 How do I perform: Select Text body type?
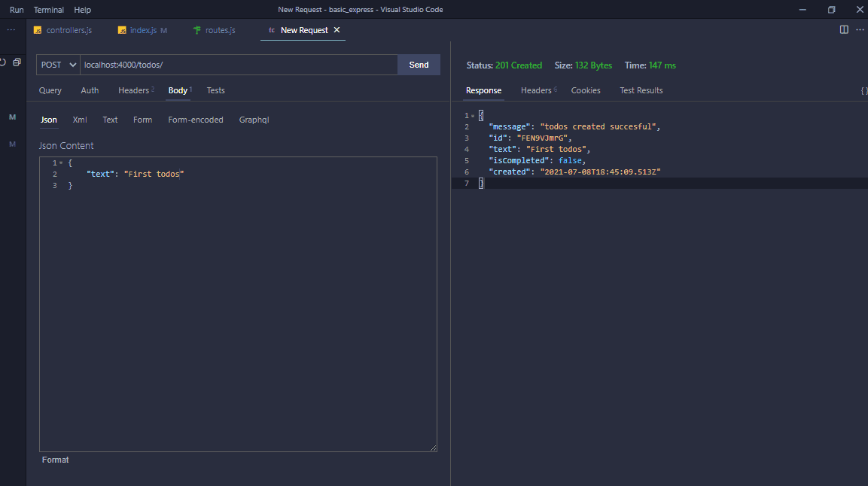click(110, 120)
